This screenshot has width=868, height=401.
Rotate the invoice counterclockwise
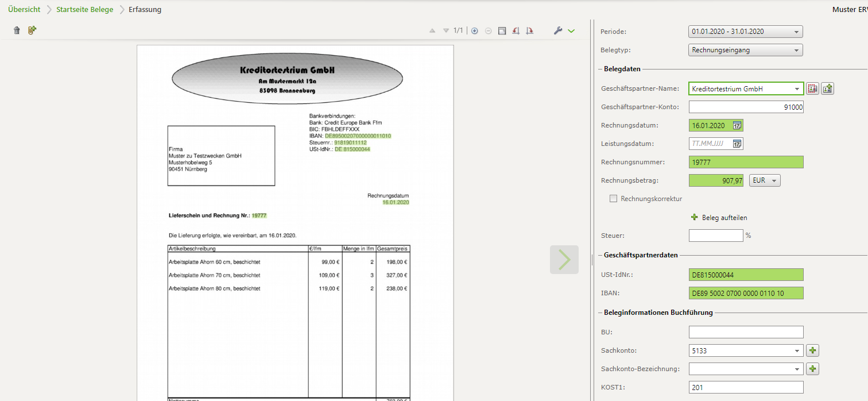click(516, 30)
